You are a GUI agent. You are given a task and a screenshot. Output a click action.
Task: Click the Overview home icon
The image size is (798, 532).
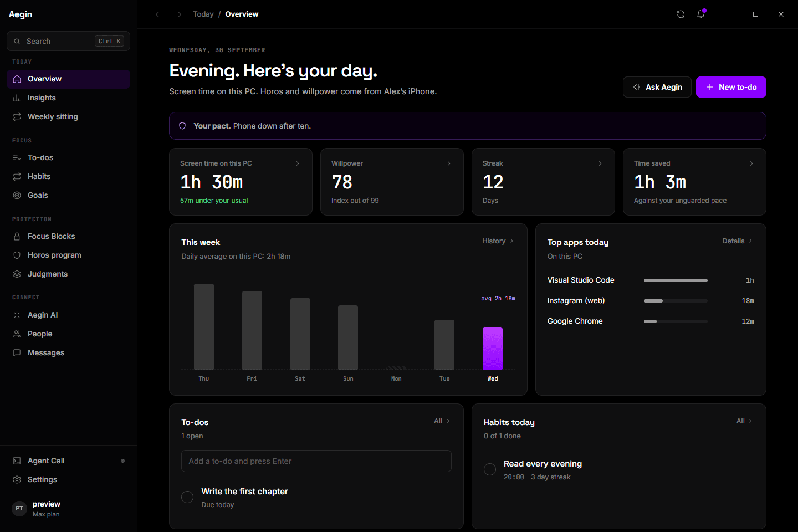point(17,79)
